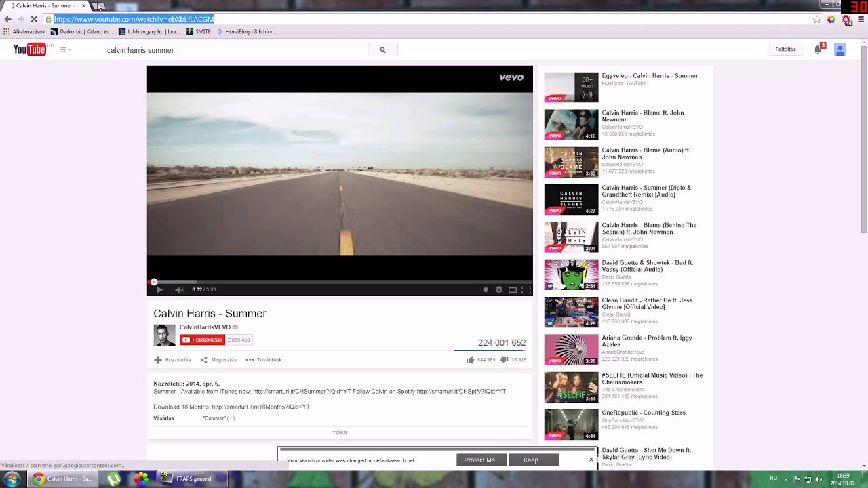Open the SMITE bookmark
This screenshot has width=868, height=488.
click(199, 31)
